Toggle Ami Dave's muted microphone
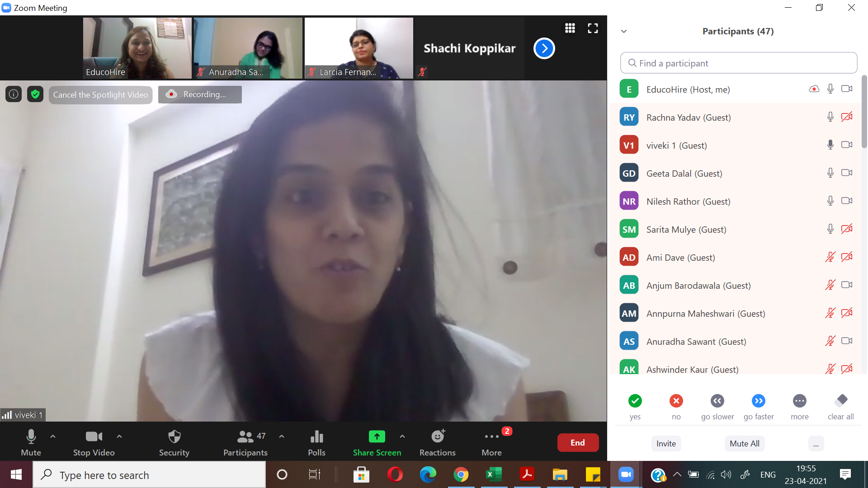 (x=830, y=257)
